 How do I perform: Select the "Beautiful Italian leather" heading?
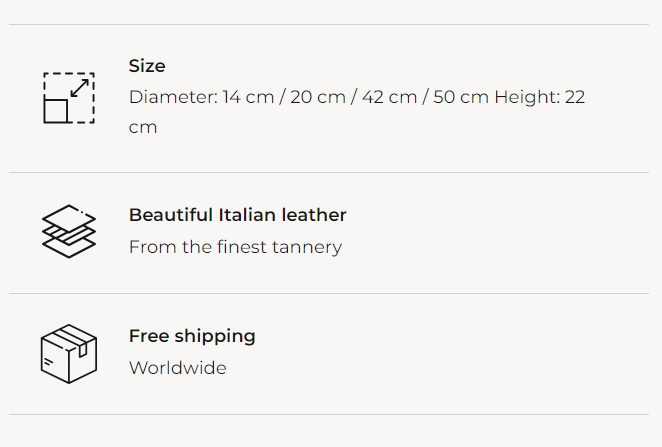pos(237,215)
